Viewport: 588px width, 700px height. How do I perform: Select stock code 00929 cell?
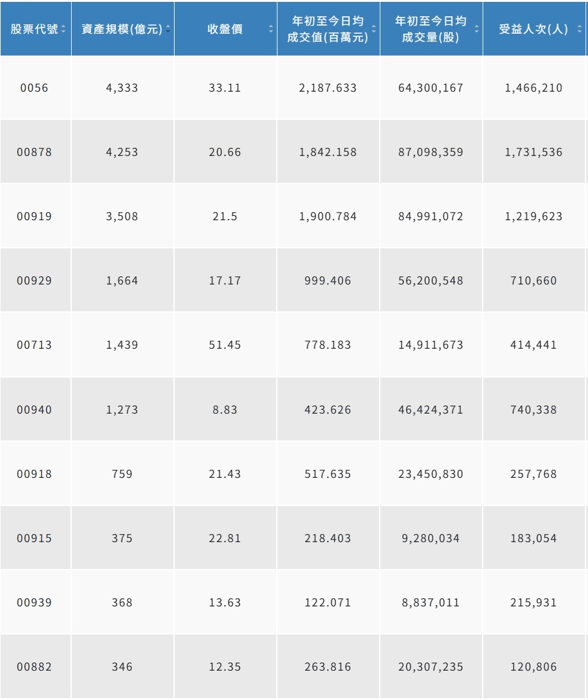point(36,281)
